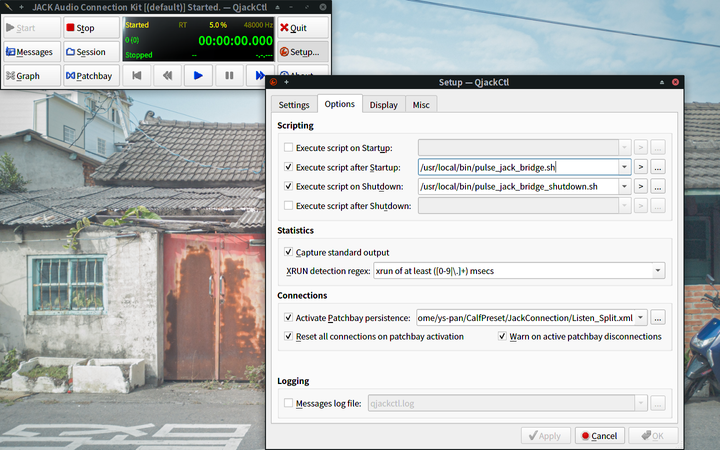Click the transport fast-forward button
Viewport: 720px width, 450px height.
[258, 76]
